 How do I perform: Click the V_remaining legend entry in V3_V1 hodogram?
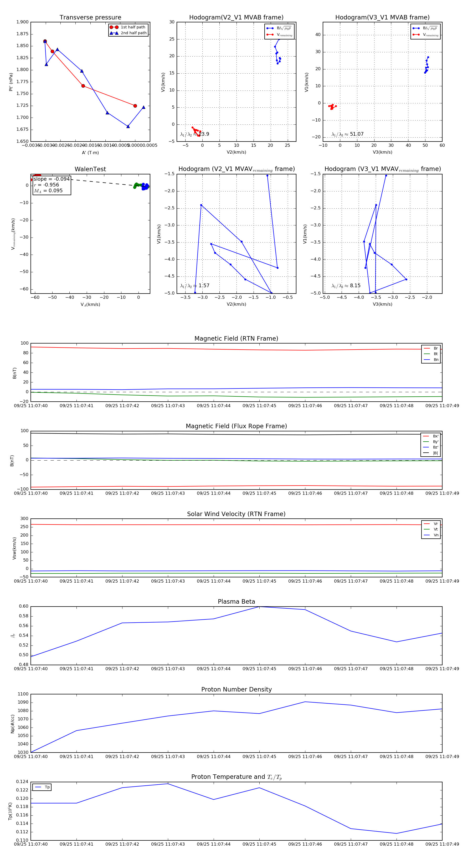tap(426, 35)
